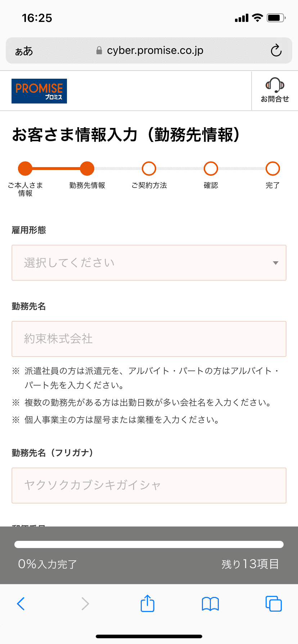The image size is (298, 644).
Task: Tap the ぁあ reader settings button
Action: tap(24, 51)
